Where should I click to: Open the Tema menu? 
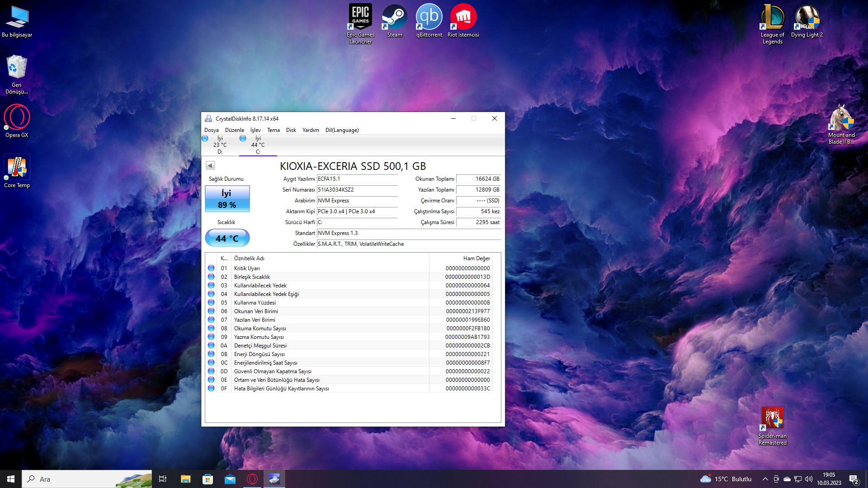(273, 130)
